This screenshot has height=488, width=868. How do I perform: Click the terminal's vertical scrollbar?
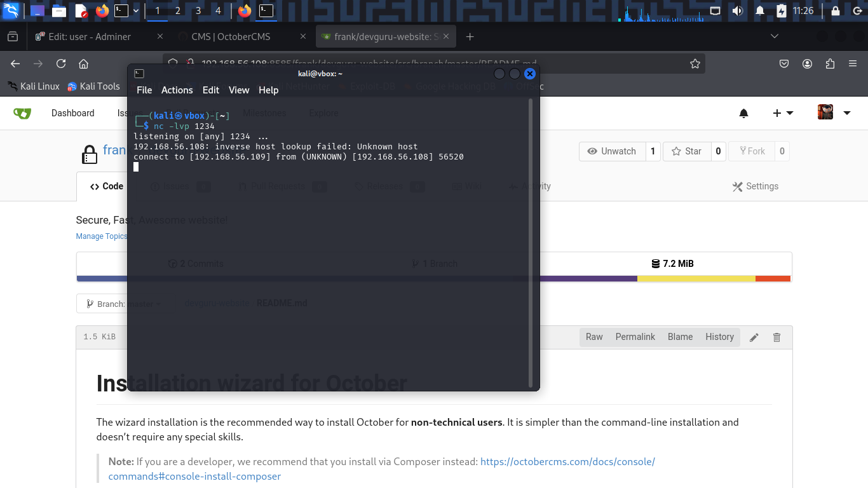click(531, 241)
